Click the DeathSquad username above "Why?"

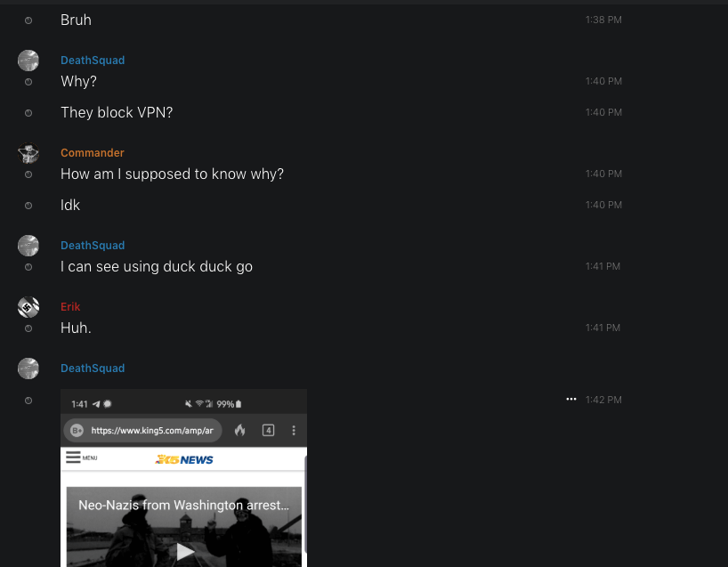pyautogui.click(x=93, y=61)
